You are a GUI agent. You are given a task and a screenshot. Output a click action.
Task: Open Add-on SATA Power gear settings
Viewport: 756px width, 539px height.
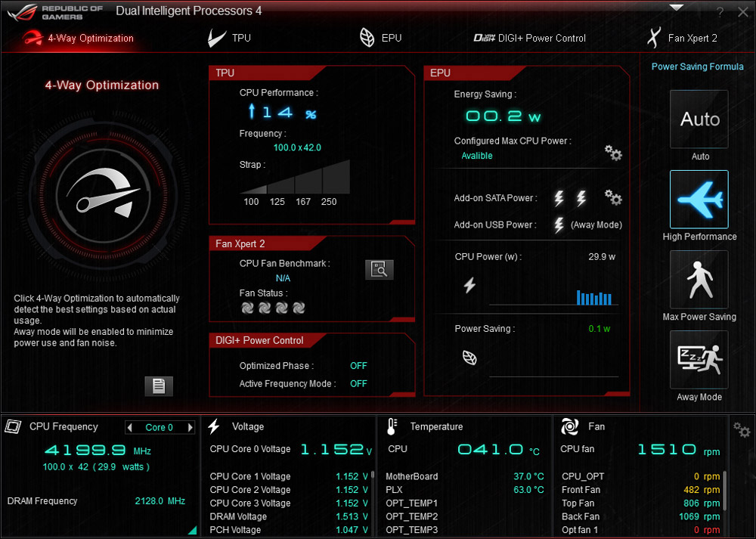(x=613, y=198)
